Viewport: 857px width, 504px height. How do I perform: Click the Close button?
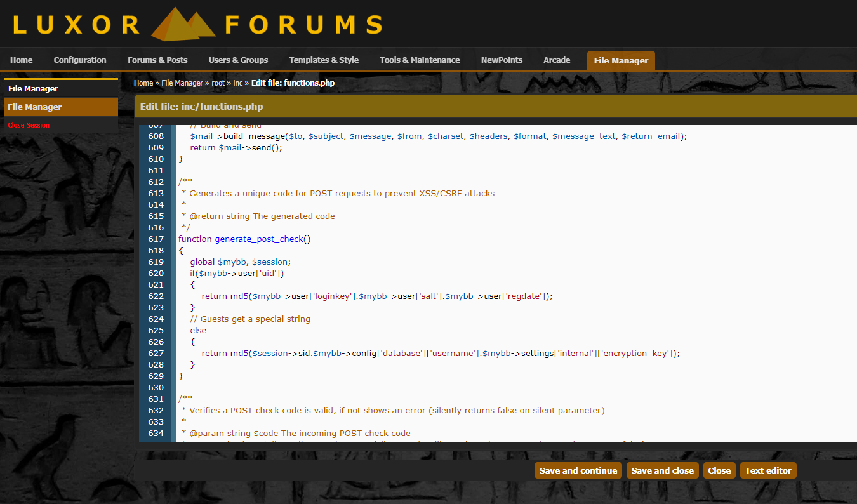point(719,470)
